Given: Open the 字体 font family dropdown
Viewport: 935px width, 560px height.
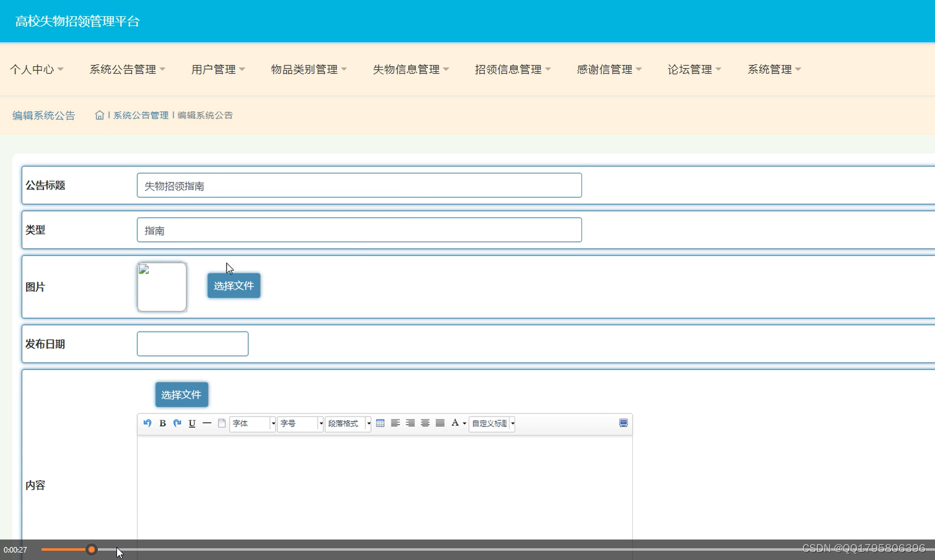Looking at the screenshot, I should (253, 423).
